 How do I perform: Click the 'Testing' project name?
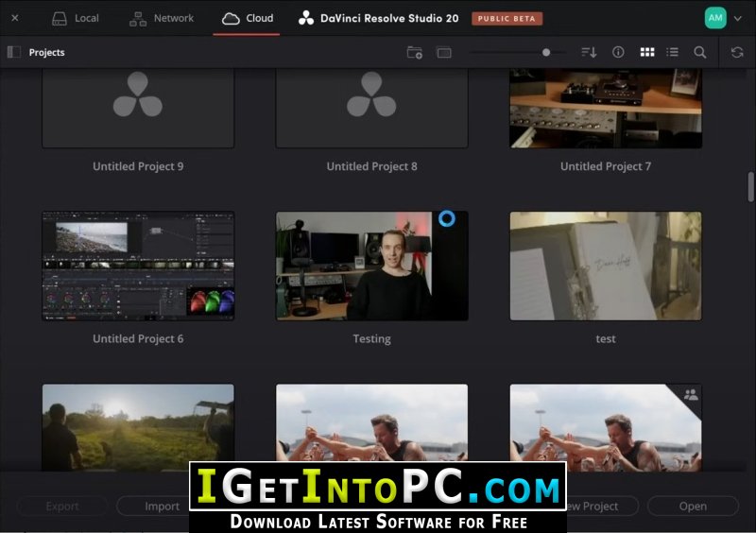click(371, 338)
